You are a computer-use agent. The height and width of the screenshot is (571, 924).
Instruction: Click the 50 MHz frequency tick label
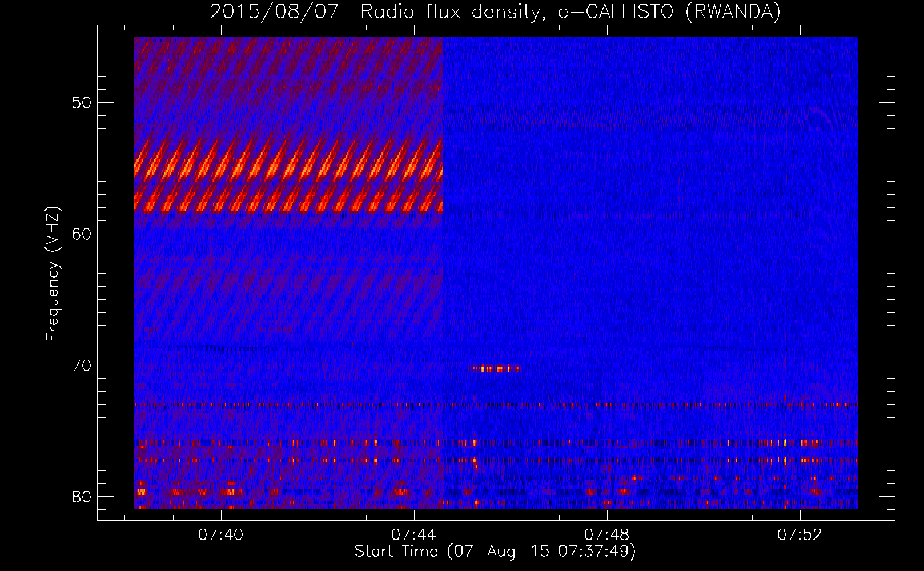tap(82, 103)
